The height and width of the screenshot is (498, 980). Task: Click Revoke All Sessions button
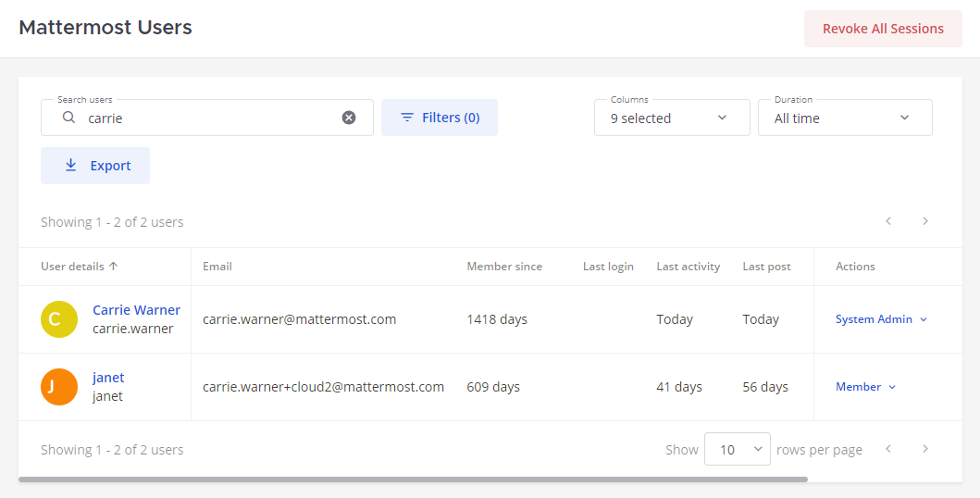pos(883,29)
